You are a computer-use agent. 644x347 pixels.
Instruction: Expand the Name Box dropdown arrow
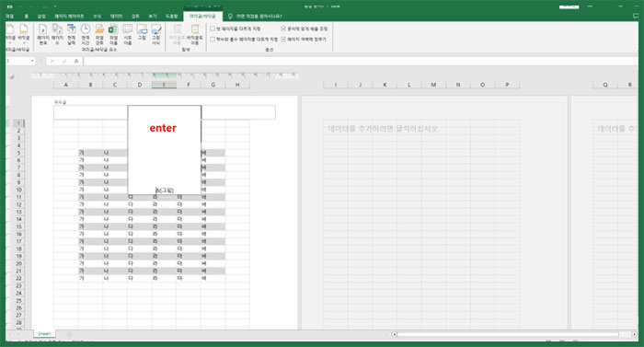(32, 61)
